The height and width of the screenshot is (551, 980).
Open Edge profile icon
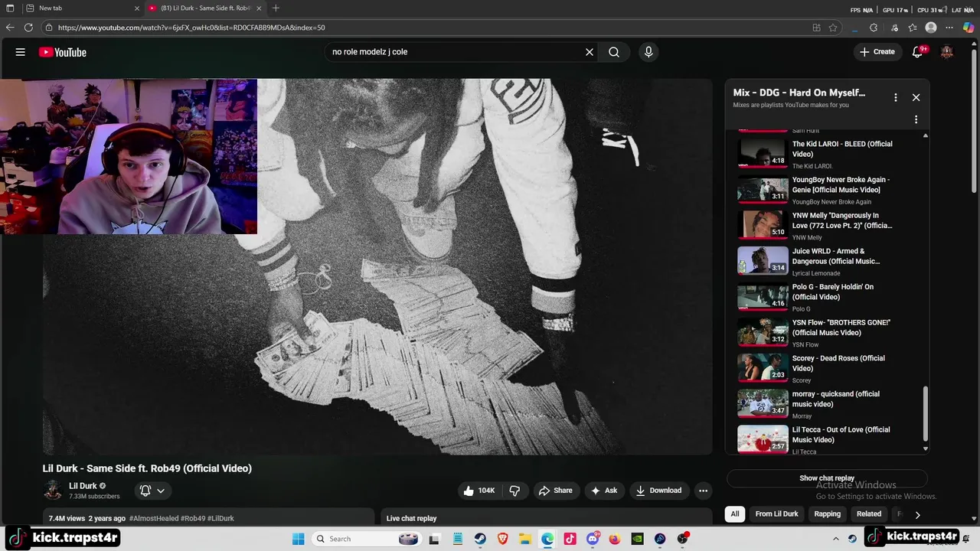click(931, 28)
